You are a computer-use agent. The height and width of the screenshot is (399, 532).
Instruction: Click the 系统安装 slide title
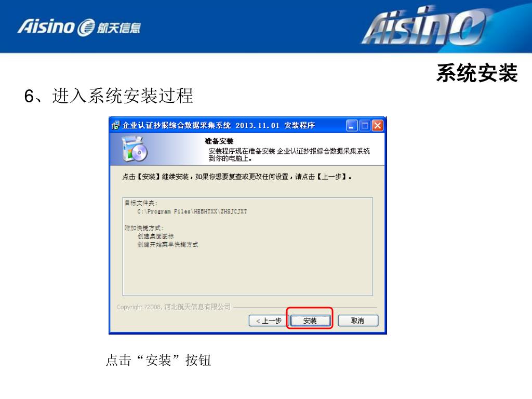point(477,73)
